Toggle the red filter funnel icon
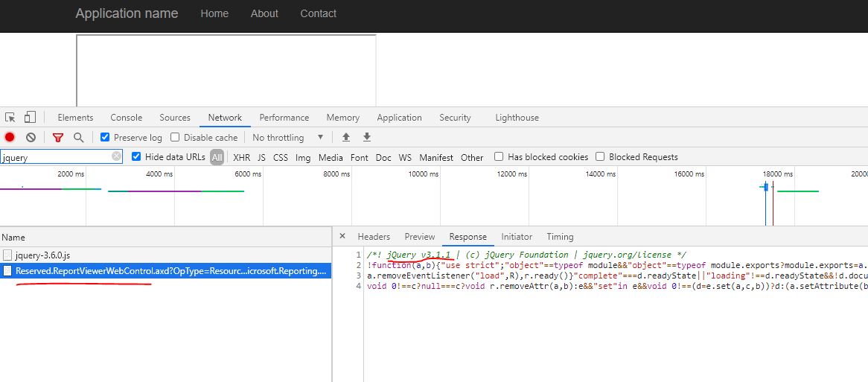The image size is (868, 382). [x=57, y=137]
